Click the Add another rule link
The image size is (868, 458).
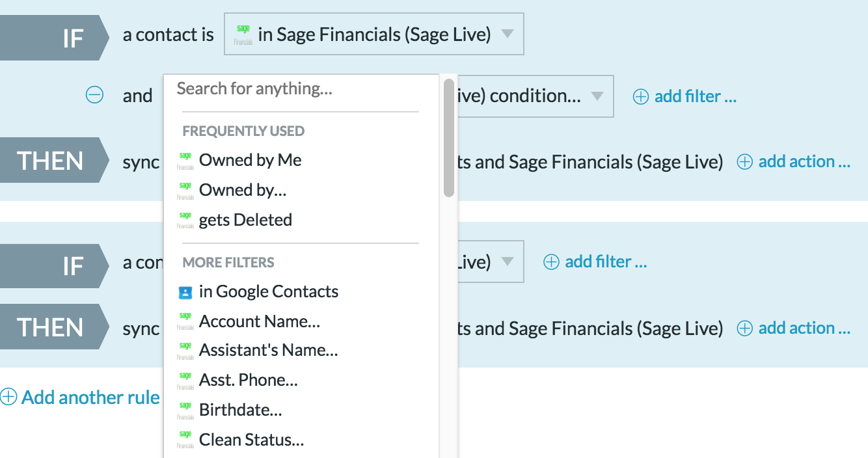(90, 397)
